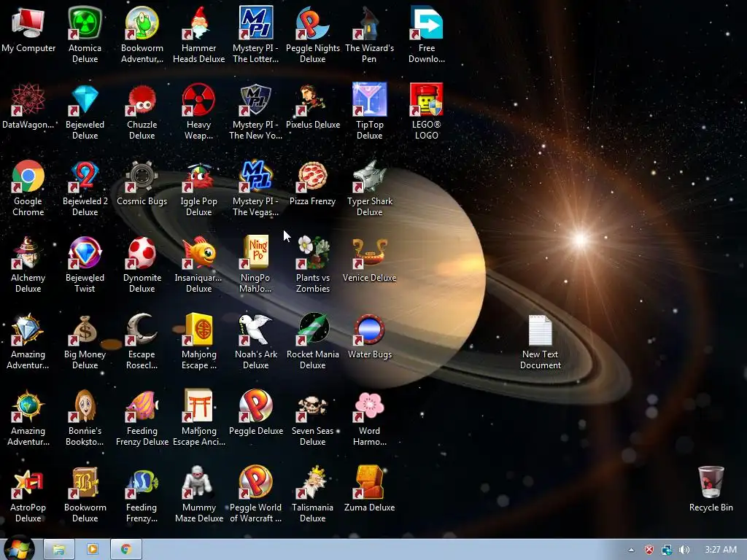Screen dimensions: 747x560
Task: Select the Bejeweled 2 Deluxe icon
Action: coord(85,176)
